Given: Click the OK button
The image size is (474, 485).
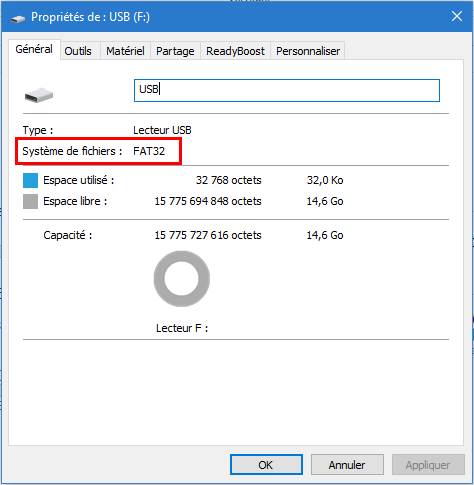Looking at the screenshot, I should (x=266, y=464).
